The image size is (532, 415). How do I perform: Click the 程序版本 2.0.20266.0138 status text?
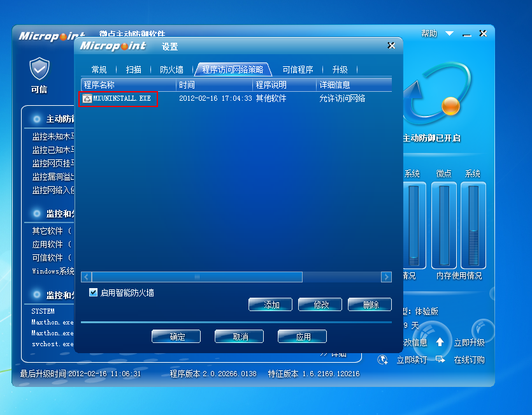point(213,374)
